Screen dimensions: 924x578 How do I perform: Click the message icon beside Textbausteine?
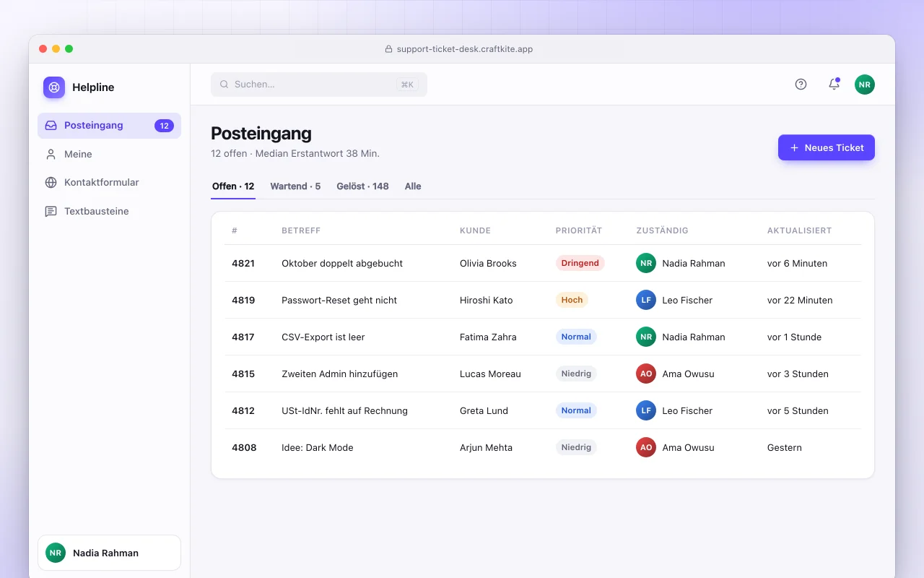tap(51, 212)
